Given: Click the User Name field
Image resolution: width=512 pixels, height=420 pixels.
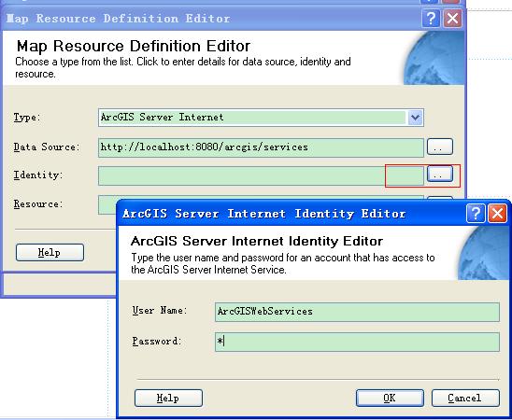Looking at the screenshot, I should tap(357, 312).
